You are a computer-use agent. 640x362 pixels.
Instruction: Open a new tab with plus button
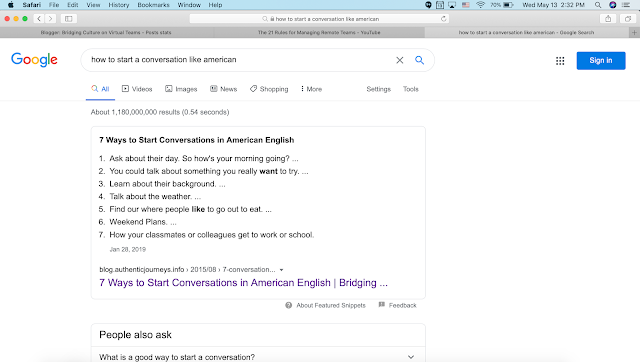point(634,32)
